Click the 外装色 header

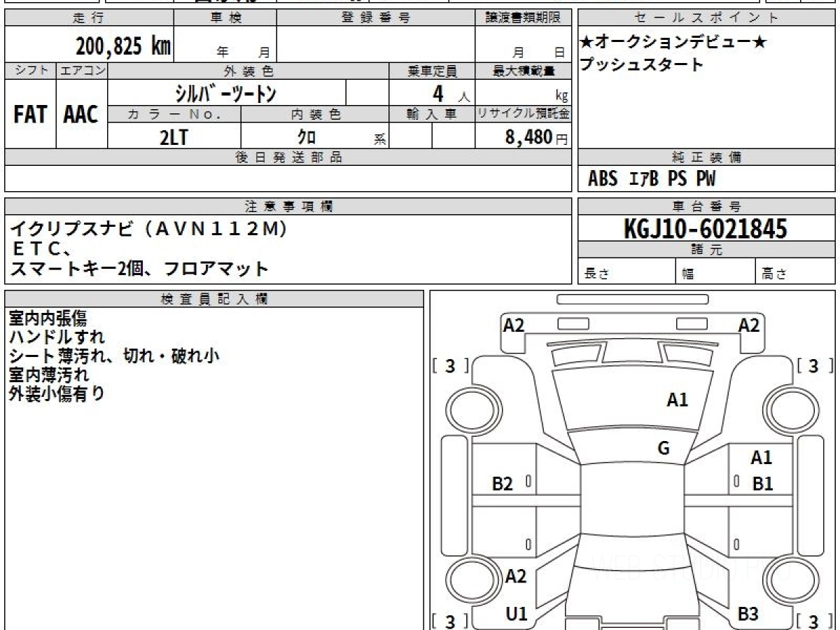coord(248,71)
